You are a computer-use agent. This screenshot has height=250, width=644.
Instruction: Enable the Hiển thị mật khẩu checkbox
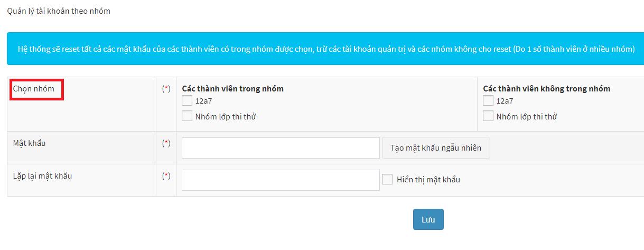(387, 179)
